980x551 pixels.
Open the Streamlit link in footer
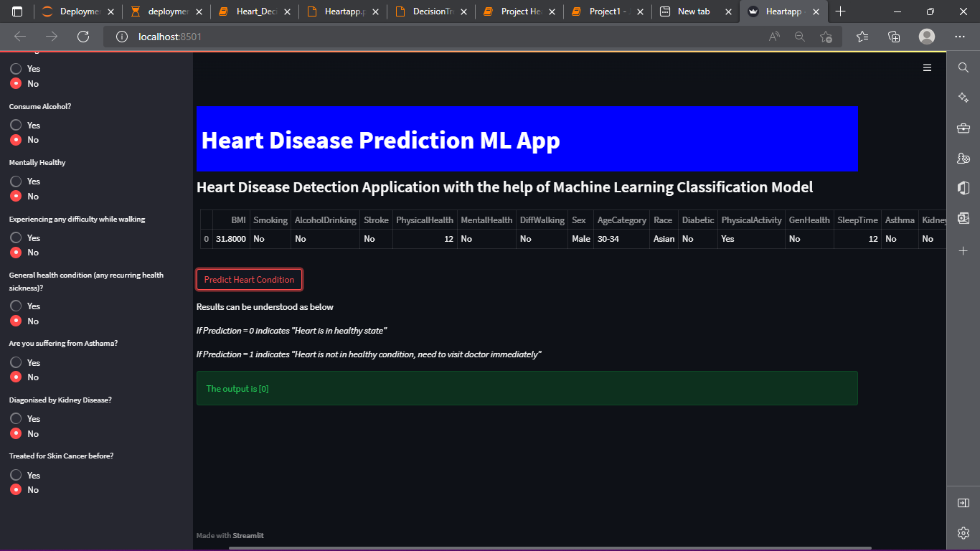coord(248,536)
